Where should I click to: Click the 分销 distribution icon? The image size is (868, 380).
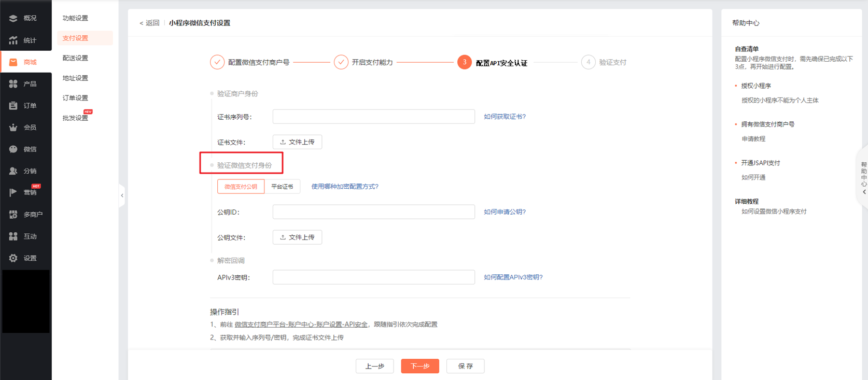click(13, 171)
